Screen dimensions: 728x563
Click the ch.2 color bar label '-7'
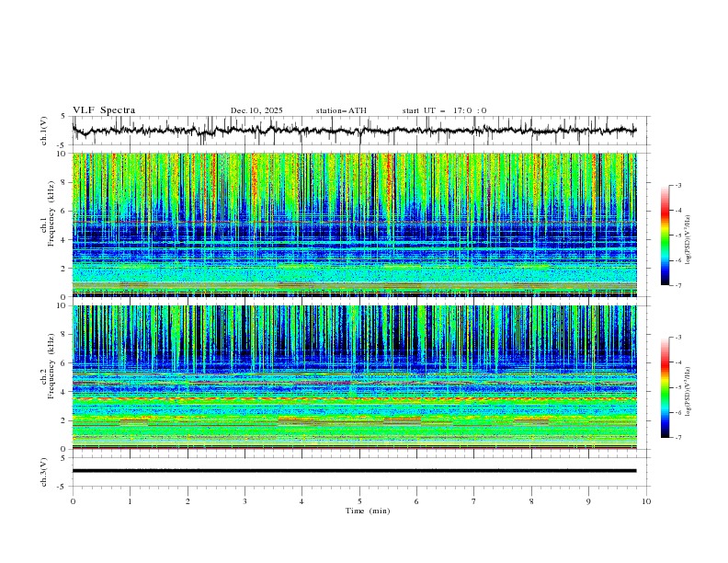678,438
